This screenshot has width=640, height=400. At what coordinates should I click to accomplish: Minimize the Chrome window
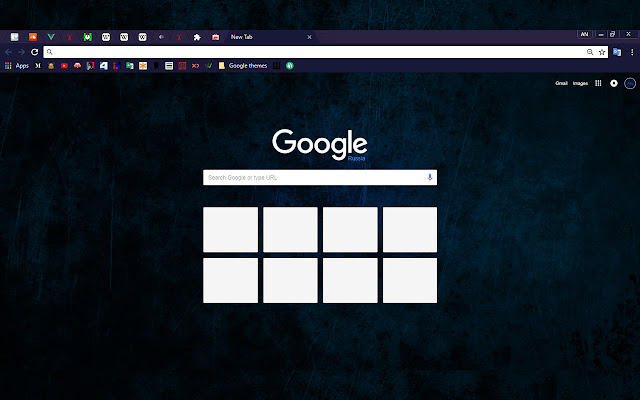click(600, 35)
